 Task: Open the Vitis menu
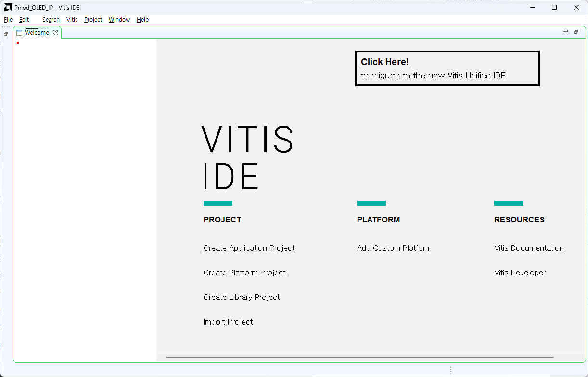72,20
